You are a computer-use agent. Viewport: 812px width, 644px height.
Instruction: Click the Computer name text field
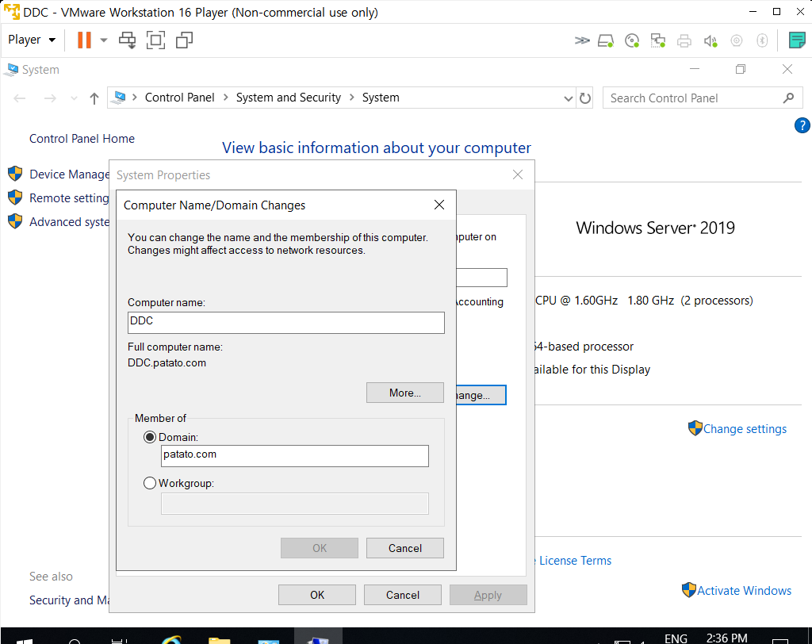(285, 322)
